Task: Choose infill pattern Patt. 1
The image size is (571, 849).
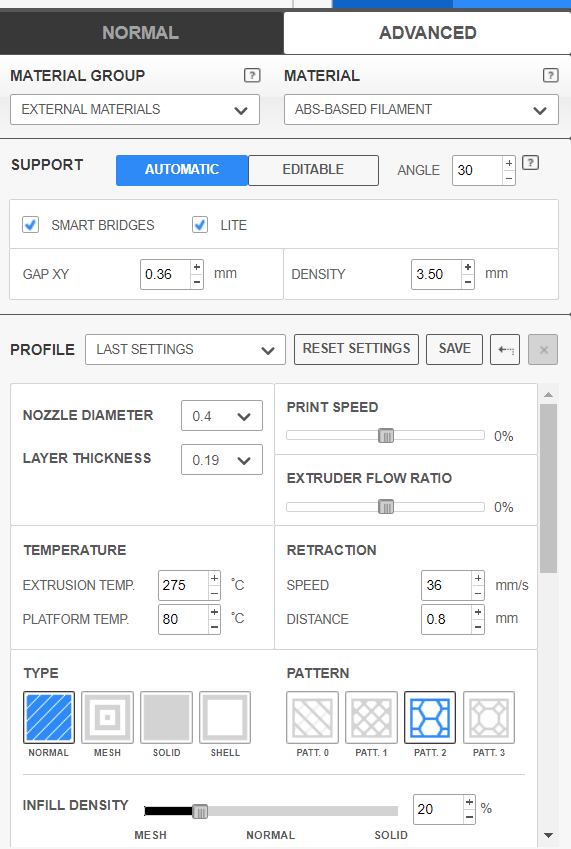Action: [x=371, y=717]
